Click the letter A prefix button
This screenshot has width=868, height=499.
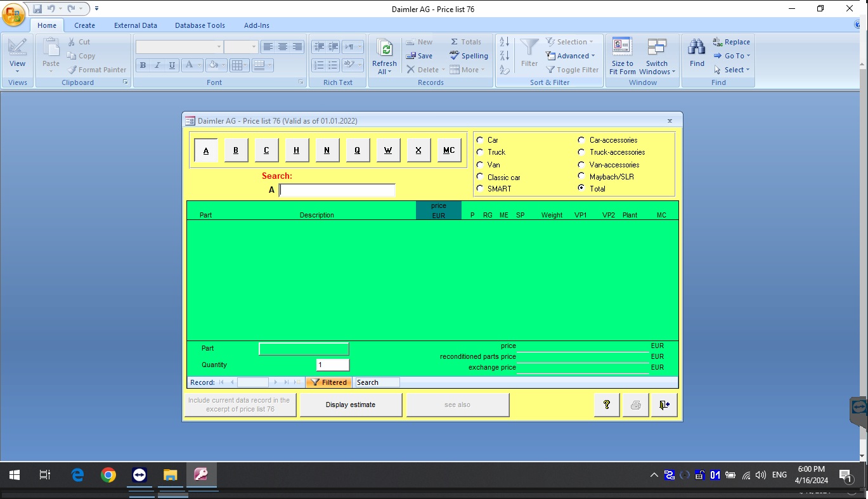pyautogui.click(x=206, y=150)
